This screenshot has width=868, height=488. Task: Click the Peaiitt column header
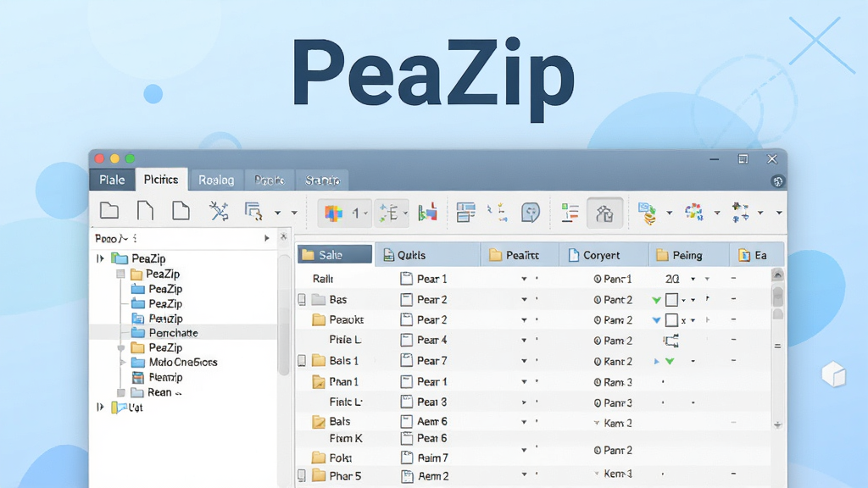pos(520,255)
